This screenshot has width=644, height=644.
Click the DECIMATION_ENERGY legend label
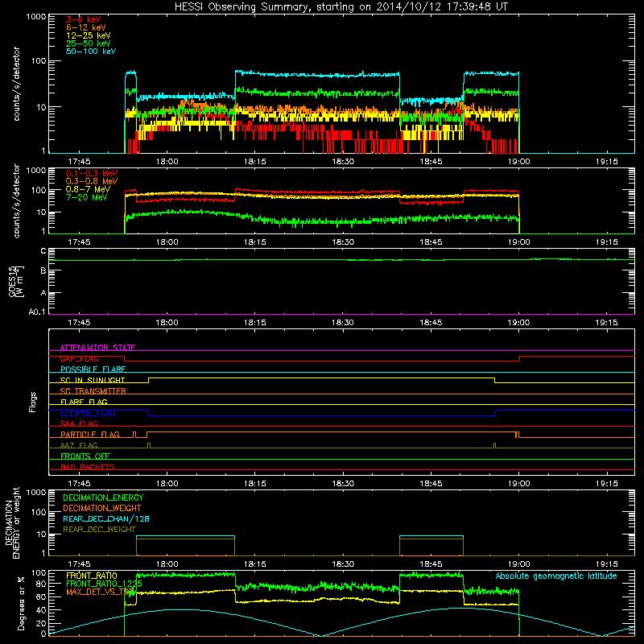[x=103, y=497]
